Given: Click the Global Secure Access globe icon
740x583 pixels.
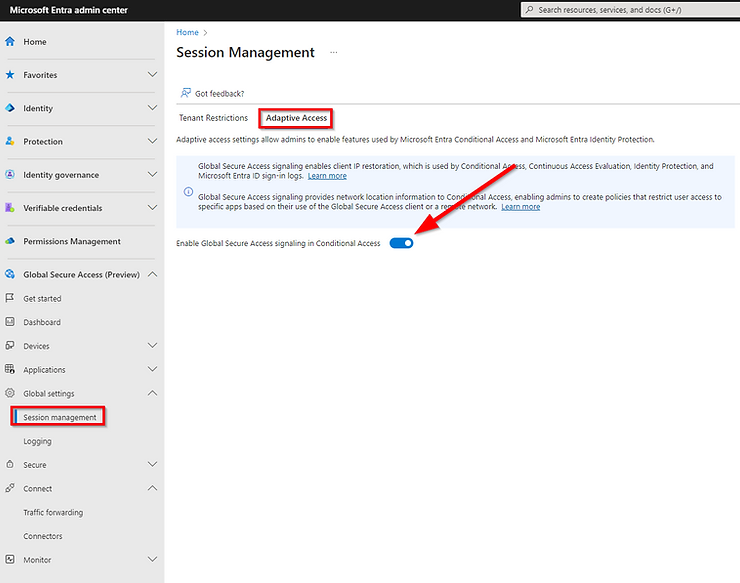Looking at the screenshot, I should [10, 274].
